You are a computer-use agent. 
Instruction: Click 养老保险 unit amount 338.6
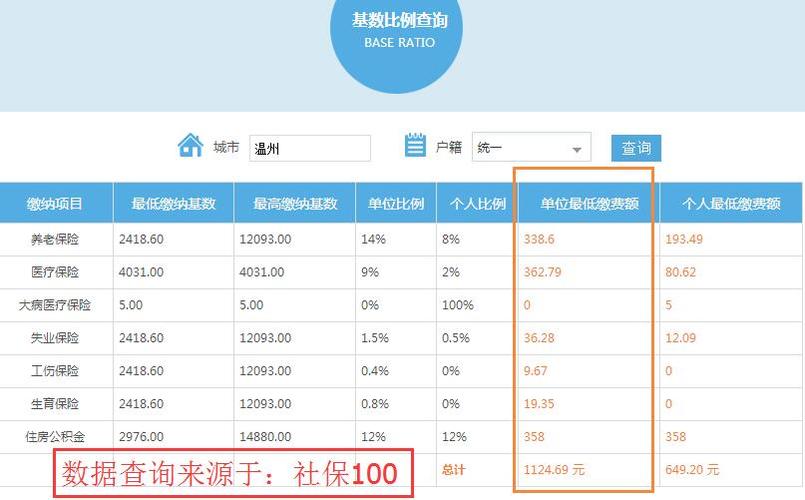[x=539, y=239]
